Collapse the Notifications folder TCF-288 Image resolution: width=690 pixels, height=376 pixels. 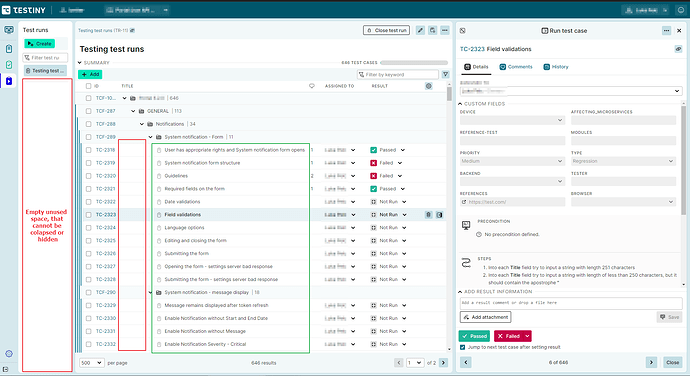point(142,124)
